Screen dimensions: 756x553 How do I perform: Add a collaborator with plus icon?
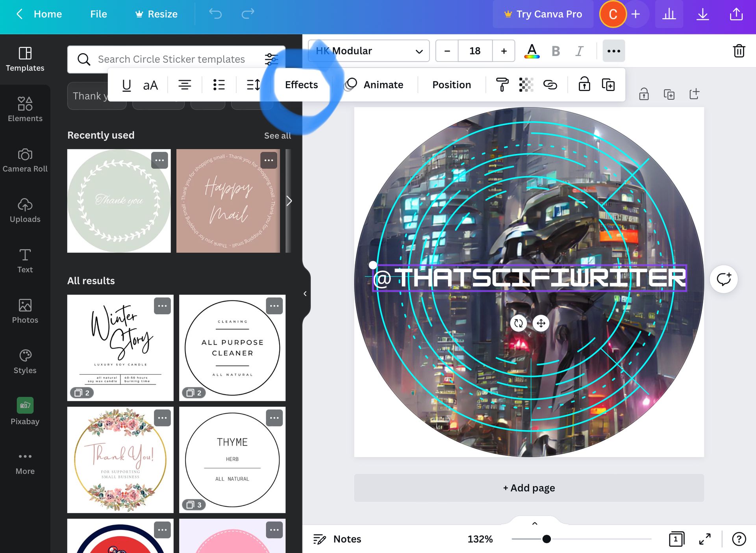[636, 14]
